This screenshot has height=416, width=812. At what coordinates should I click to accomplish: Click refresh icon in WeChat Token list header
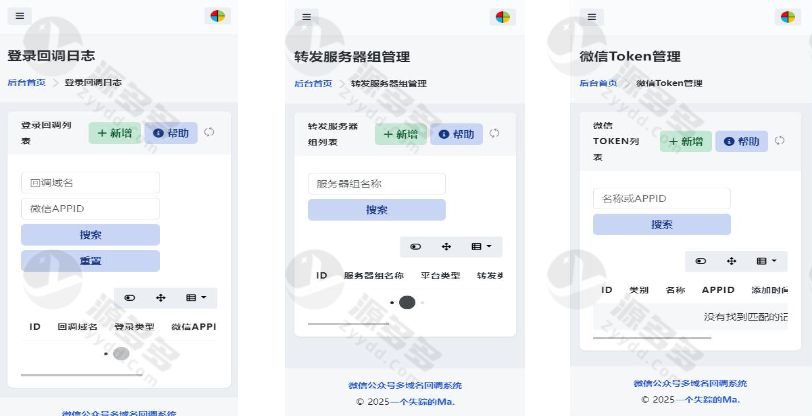[779, 140]
